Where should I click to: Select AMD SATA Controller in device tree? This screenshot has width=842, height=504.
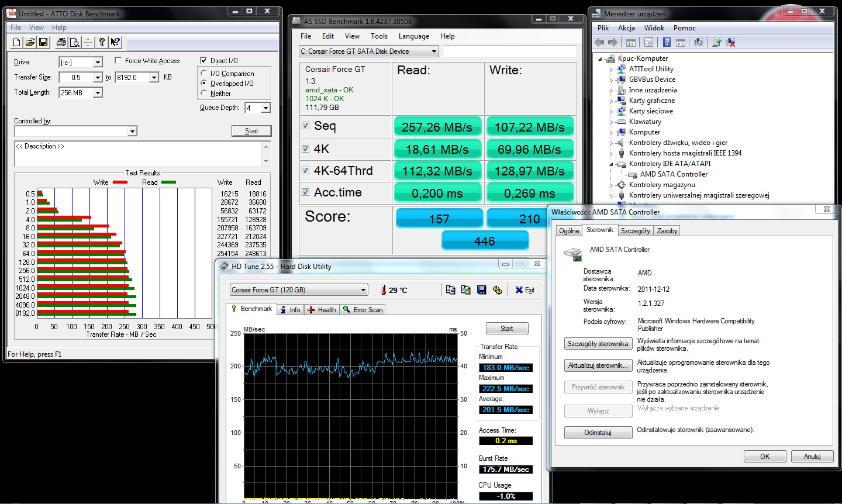click(674, 174)
